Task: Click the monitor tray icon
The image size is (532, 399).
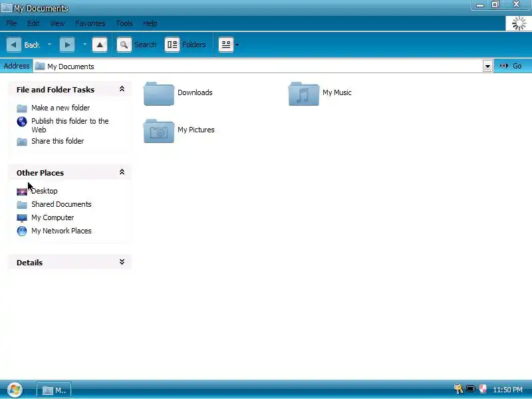Action: pyautogui.click(x=471, y=389)
